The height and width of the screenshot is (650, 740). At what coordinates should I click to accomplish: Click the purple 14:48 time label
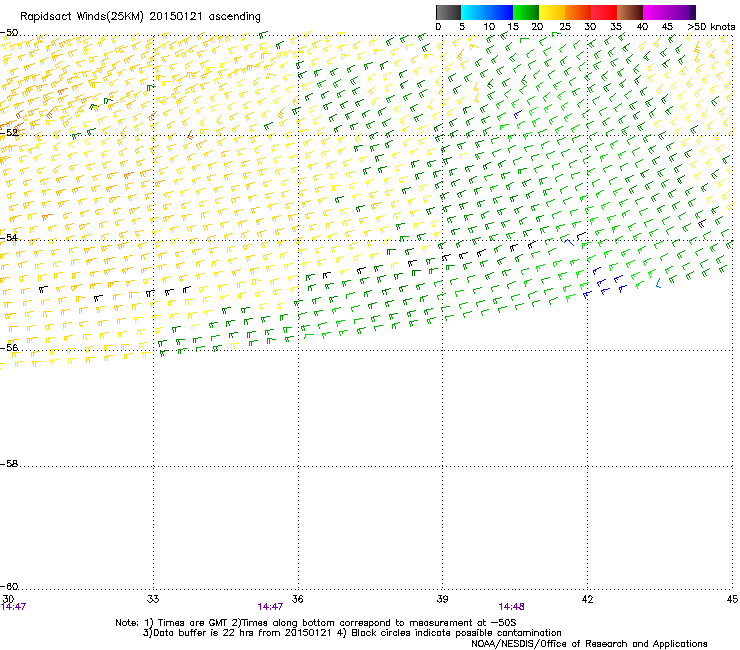[512, 607]
